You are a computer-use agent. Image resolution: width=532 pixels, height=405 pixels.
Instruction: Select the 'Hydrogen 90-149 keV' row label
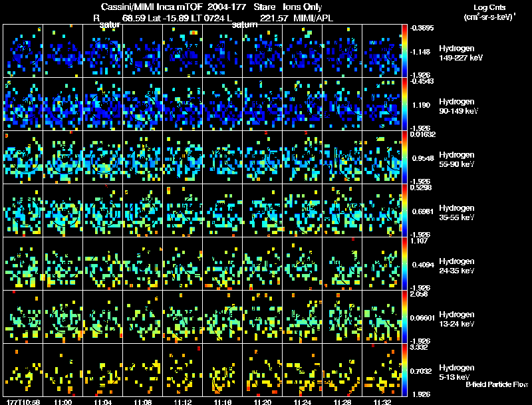[x=459, y=106]
